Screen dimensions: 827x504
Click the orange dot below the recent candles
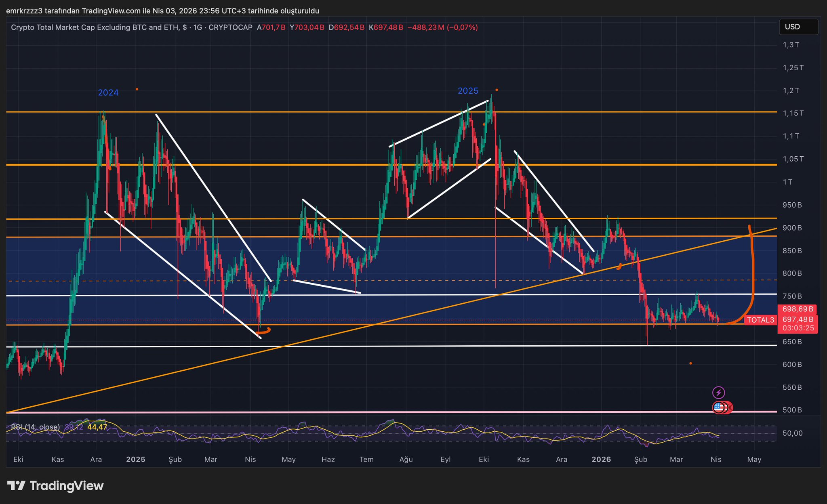click(x=690, y=363)
